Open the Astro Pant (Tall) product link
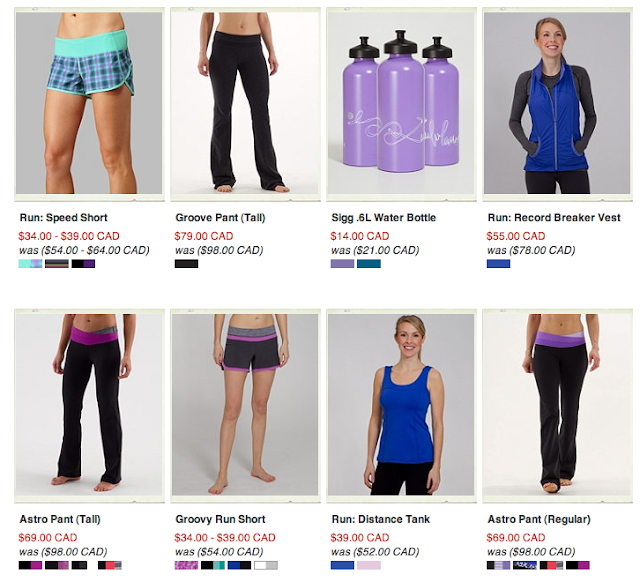This screenshot has height=582, width=640. pos(60,519)
